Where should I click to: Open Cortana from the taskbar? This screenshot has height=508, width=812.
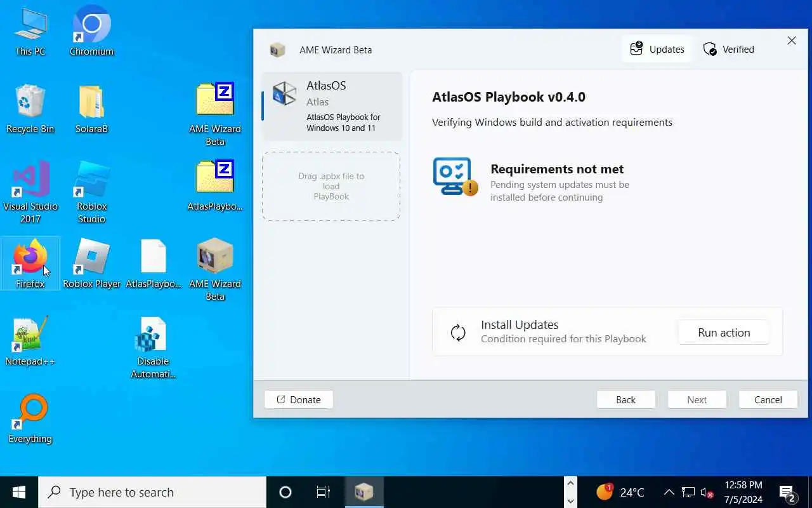tap(285, 492)
